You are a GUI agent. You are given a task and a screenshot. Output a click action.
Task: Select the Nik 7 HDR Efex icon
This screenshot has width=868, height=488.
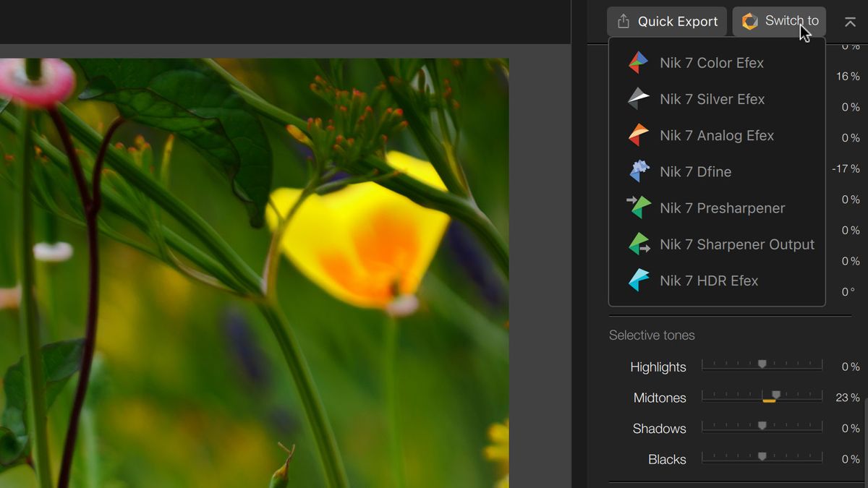[x=639, y=280]
